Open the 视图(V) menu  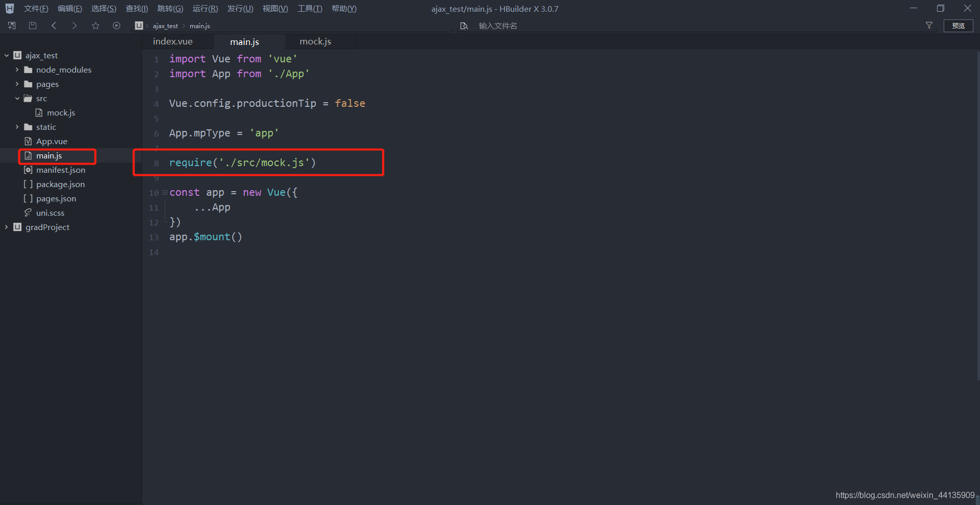tap(275, 9)
